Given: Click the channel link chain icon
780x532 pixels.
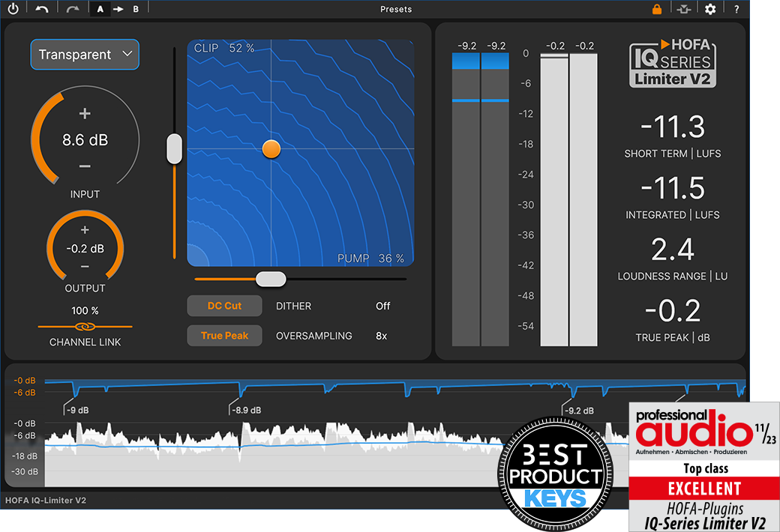Looking at the screenshot, I should click(x=85, y=327).
